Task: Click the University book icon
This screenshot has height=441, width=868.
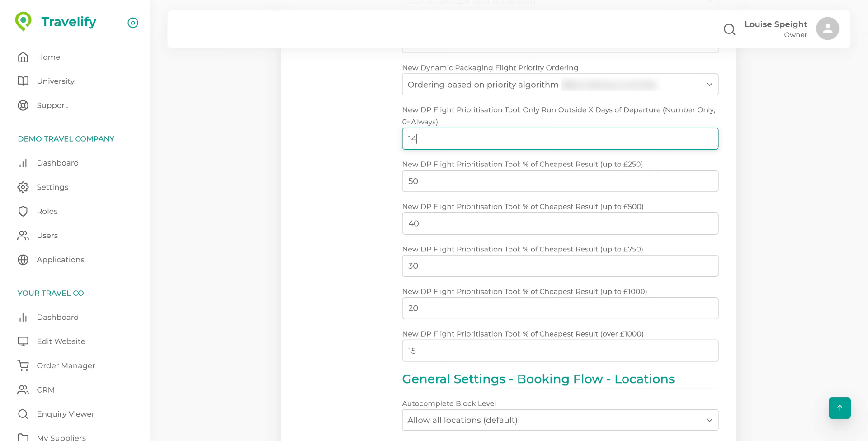Action: [x=23, y=81]
